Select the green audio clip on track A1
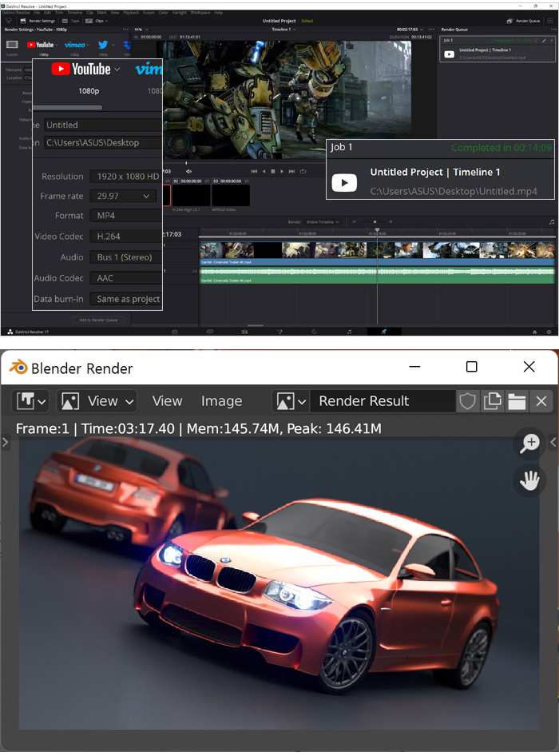The image size is (559, 756). (377, 275)
